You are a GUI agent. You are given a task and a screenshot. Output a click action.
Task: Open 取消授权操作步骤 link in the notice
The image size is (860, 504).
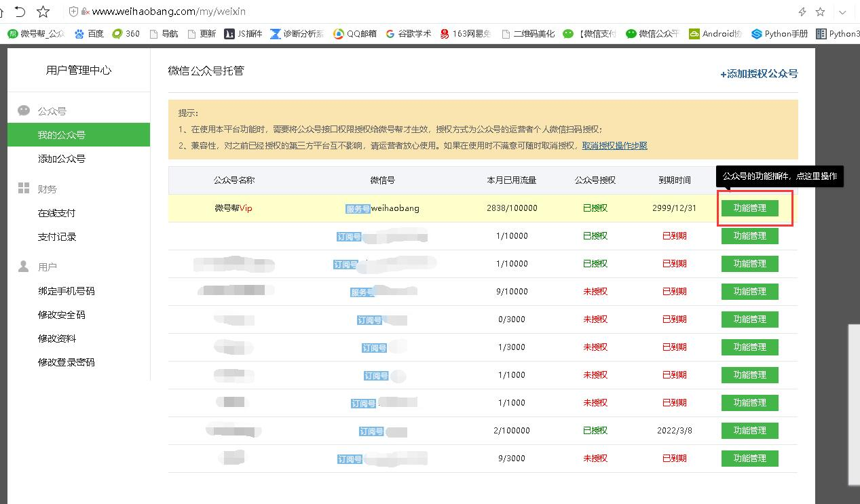click(615, 146)
